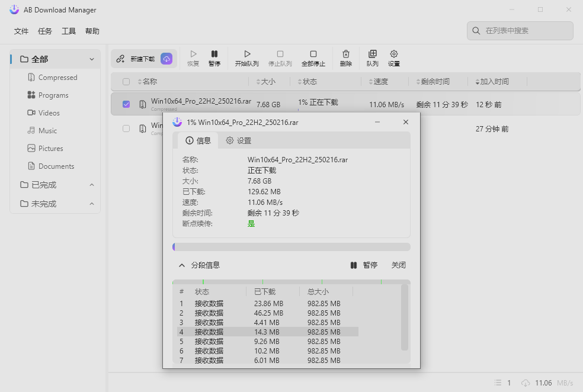Click the segment list vertical scrollbar
The width and height of the screenshot is (583, 392).
click(x=405, y=318)
